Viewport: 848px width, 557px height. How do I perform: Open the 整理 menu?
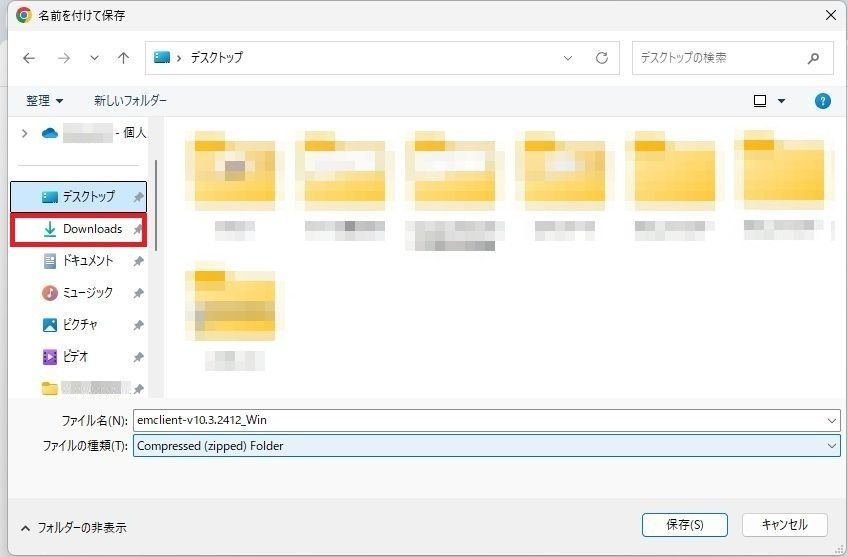(45, 101)
